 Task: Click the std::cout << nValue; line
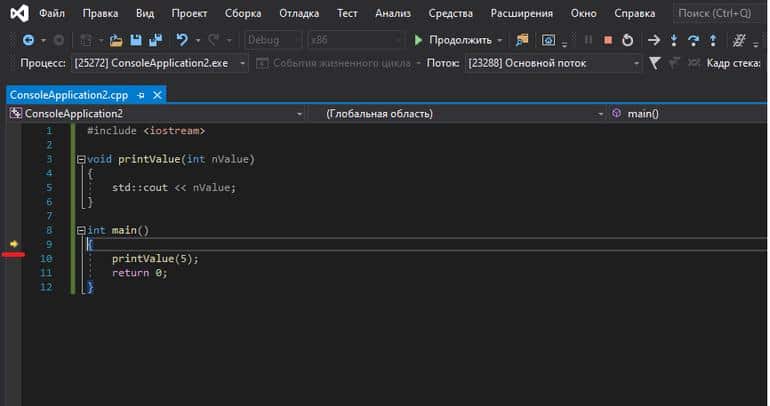point(174,188)
